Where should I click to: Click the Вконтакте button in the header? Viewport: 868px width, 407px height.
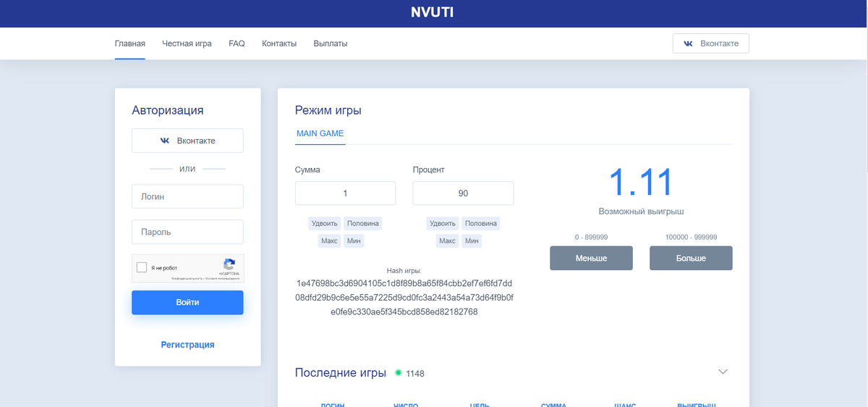click(x=711, y=43)
